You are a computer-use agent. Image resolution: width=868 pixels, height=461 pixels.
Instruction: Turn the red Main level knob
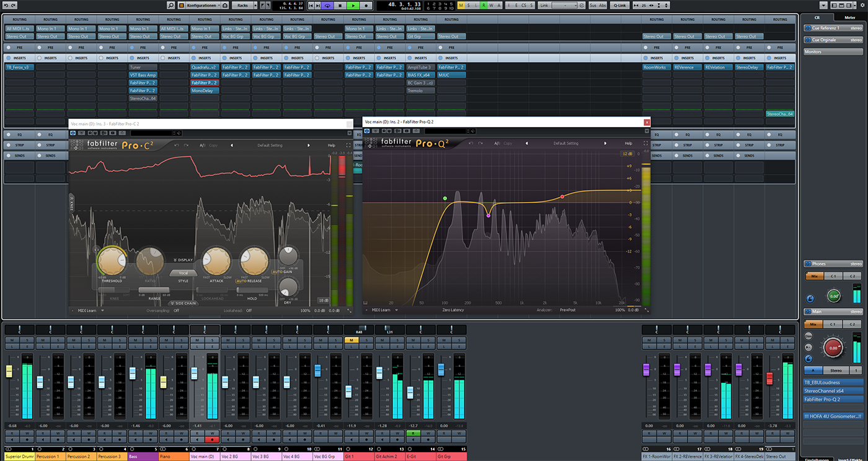(x=833, y=348)
